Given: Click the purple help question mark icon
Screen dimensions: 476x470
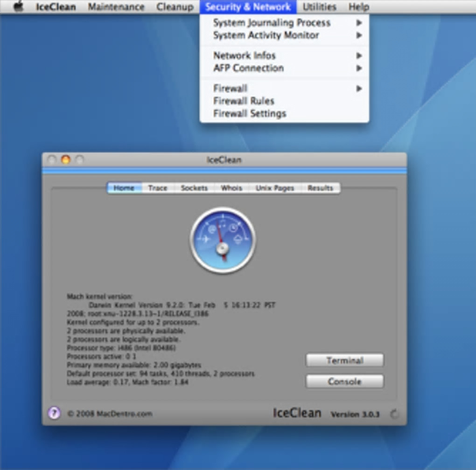Looking at the screenshot, I should pos(54,413).
